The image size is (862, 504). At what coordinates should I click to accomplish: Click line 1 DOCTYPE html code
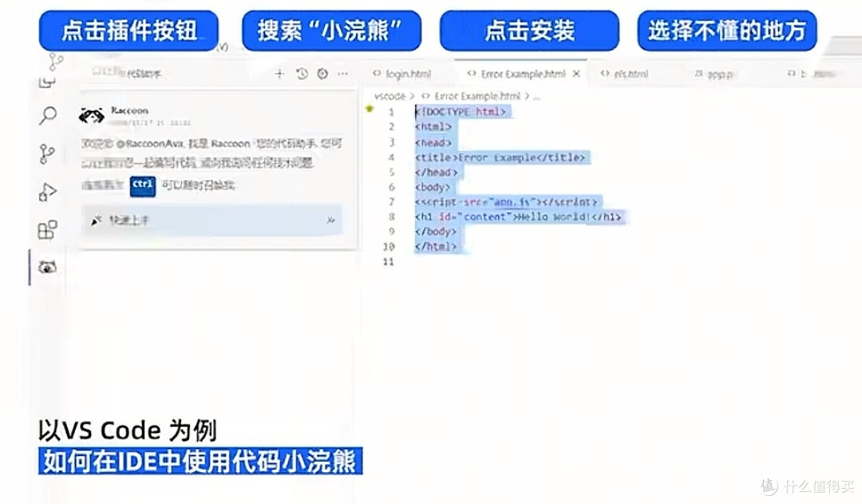(461, 112)
